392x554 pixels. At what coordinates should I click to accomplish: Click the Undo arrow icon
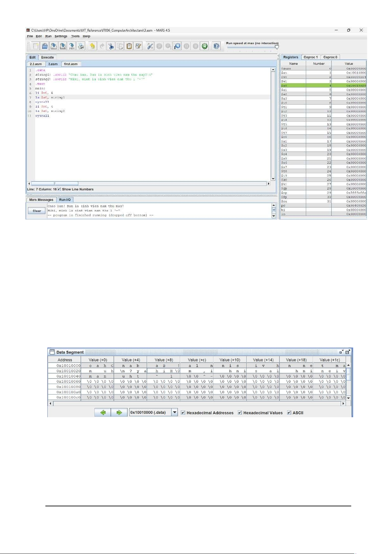(93, 46)
